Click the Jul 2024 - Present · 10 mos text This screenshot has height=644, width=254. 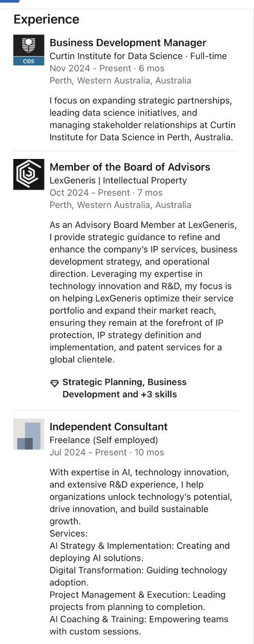click(107, 452)
